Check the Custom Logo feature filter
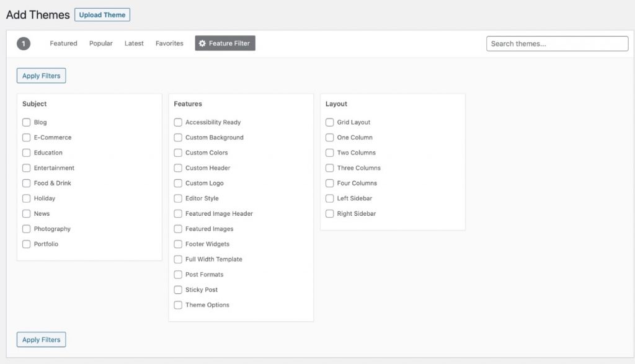The width and height of the screenshot is (635, 364). point(178,183)
